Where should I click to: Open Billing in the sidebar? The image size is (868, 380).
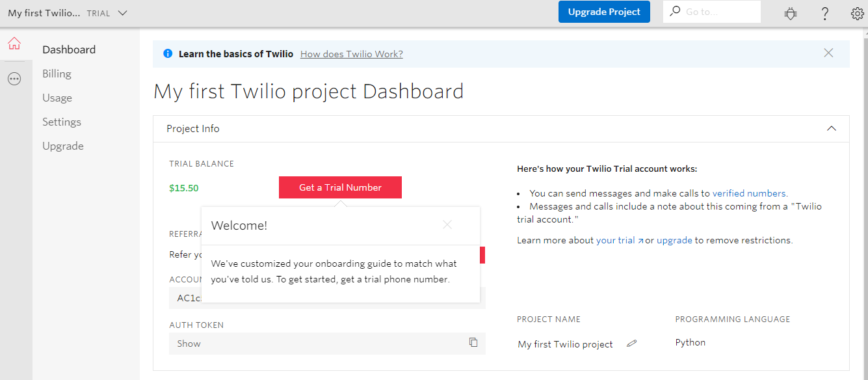pos(57,74)
